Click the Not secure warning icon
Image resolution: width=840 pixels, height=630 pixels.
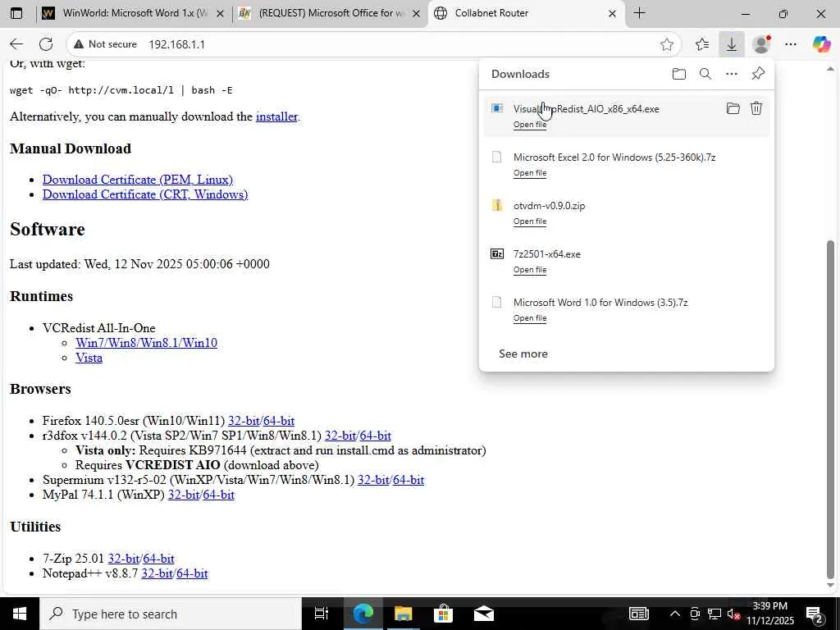pyautogui.click(x=79, y=44)
